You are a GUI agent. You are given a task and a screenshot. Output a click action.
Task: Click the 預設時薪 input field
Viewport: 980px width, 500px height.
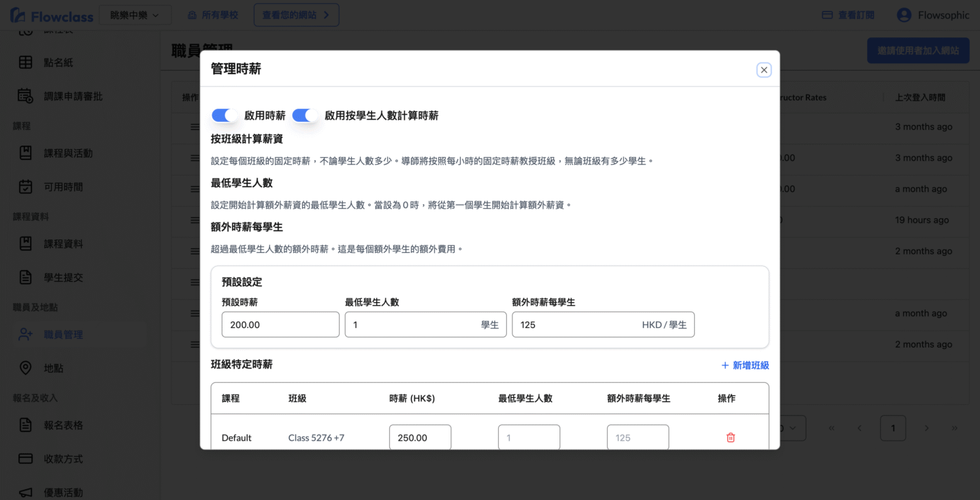point(280,324)
